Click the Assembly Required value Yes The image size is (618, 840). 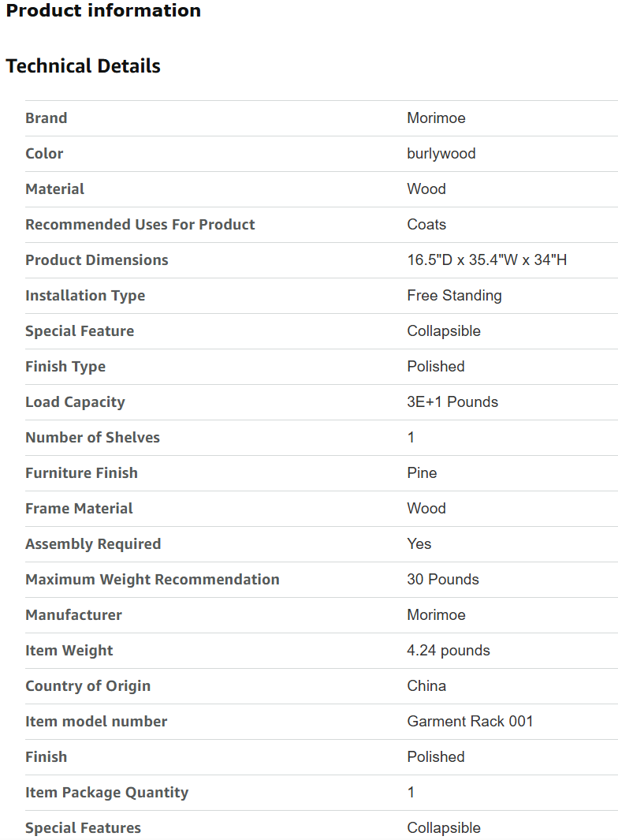point(419,543)
